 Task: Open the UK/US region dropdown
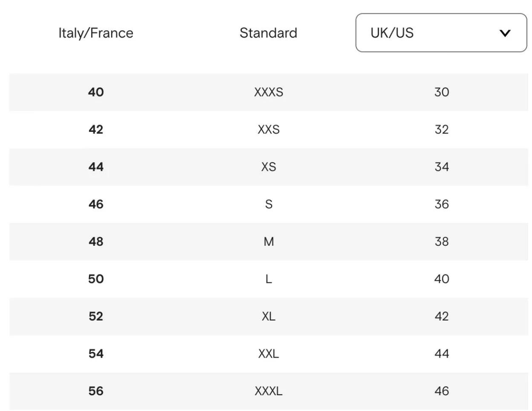click(x=441, y=33)
